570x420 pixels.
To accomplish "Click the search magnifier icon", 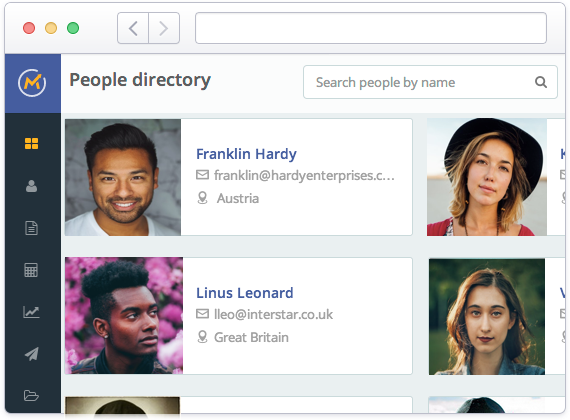I will (541, 82).
